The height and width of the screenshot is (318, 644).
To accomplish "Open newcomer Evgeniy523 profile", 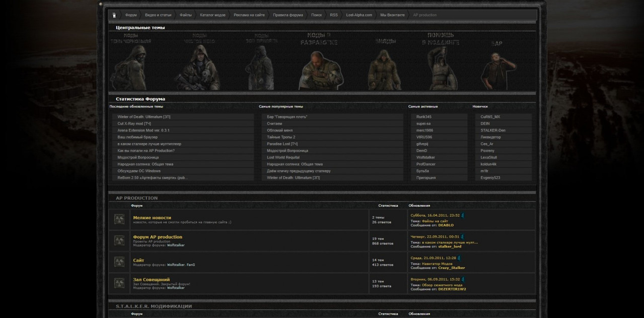I will pyautogui.click(x=490, y=177).
